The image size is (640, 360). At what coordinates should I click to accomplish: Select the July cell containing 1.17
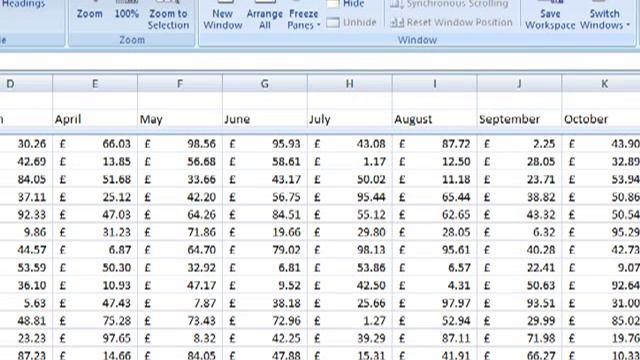click(350, 162)
